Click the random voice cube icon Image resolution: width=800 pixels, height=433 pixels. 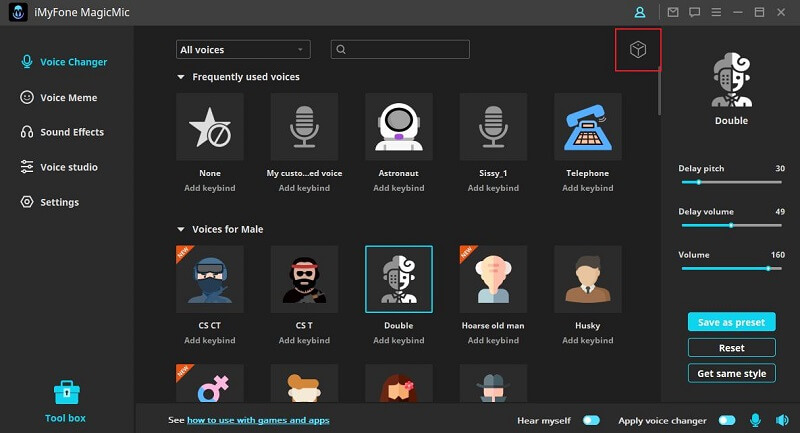coord(638,49)
